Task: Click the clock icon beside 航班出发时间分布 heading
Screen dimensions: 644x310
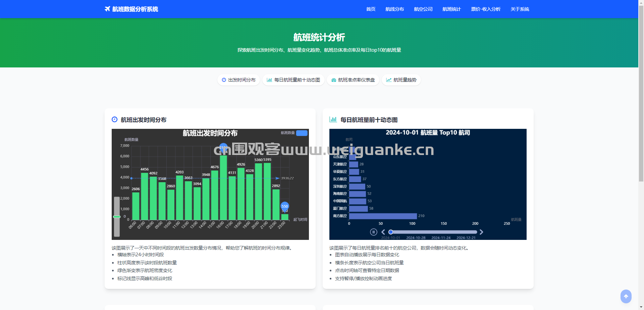Action: 114,119
